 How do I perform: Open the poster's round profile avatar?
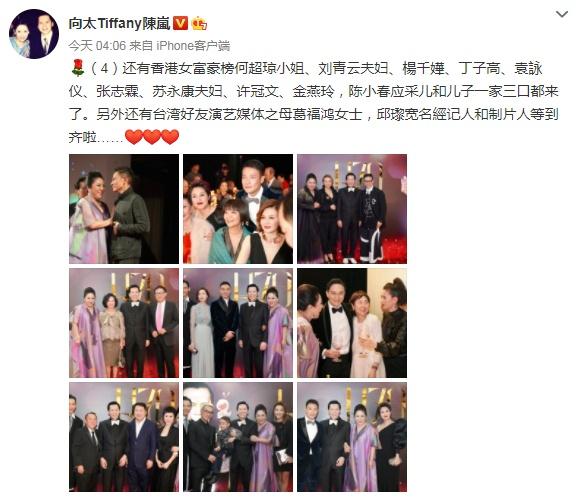[34, 34]
